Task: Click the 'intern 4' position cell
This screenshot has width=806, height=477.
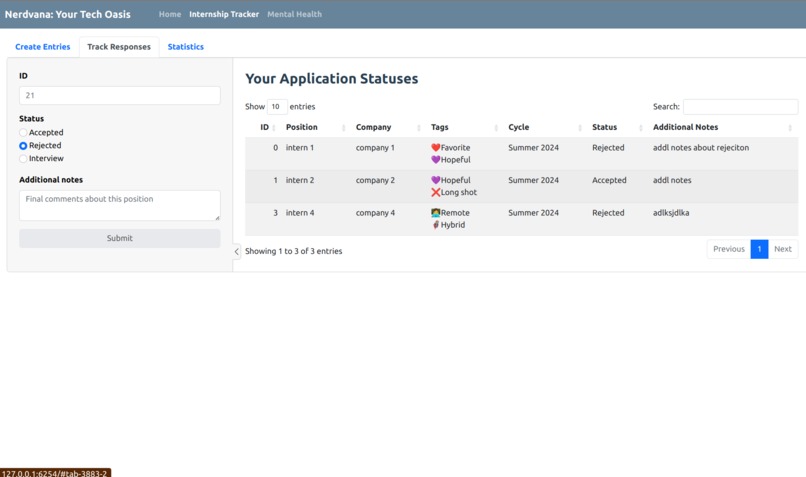Action: tap(300, 213)
